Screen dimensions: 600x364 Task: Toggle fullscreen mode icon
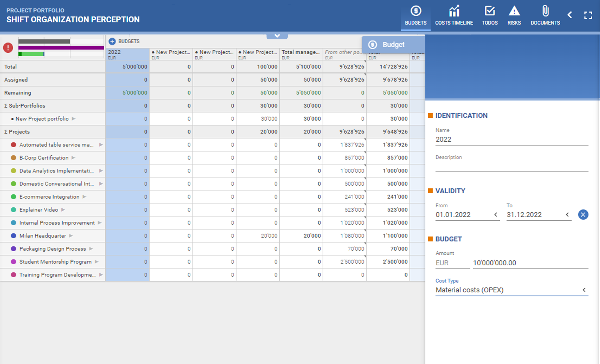pyautogui.click(x=588, y=15)
